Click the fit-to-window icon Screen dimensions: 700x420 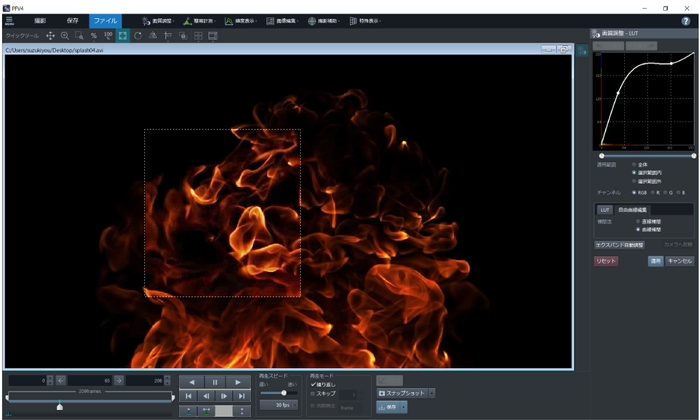[123, 35]
